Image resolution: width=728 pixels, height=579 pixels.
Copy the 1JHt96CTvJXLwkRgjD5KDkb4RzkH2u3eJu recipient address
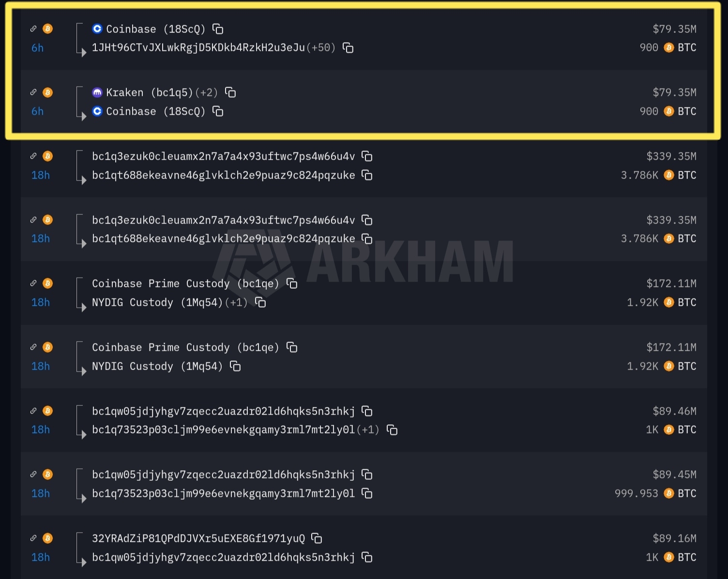point(348,48)
